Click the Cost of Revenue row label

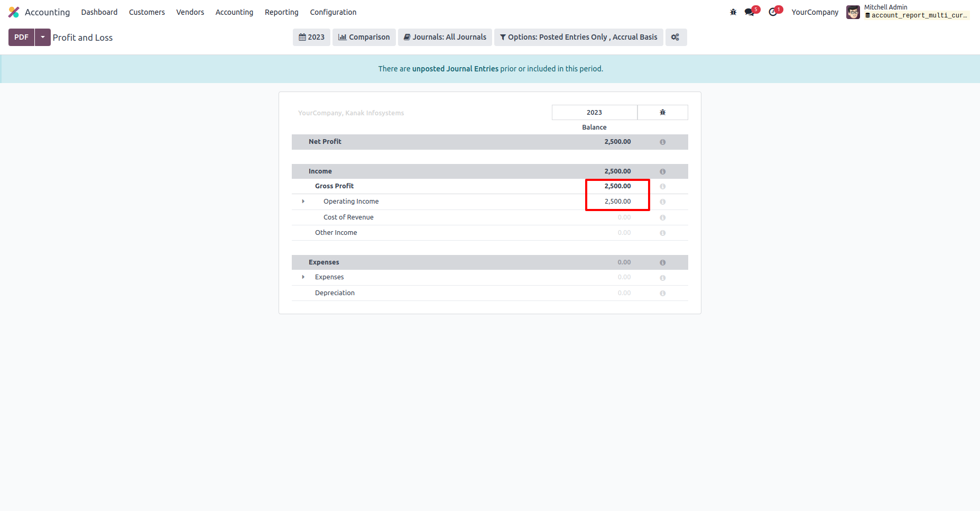[348, 217]
